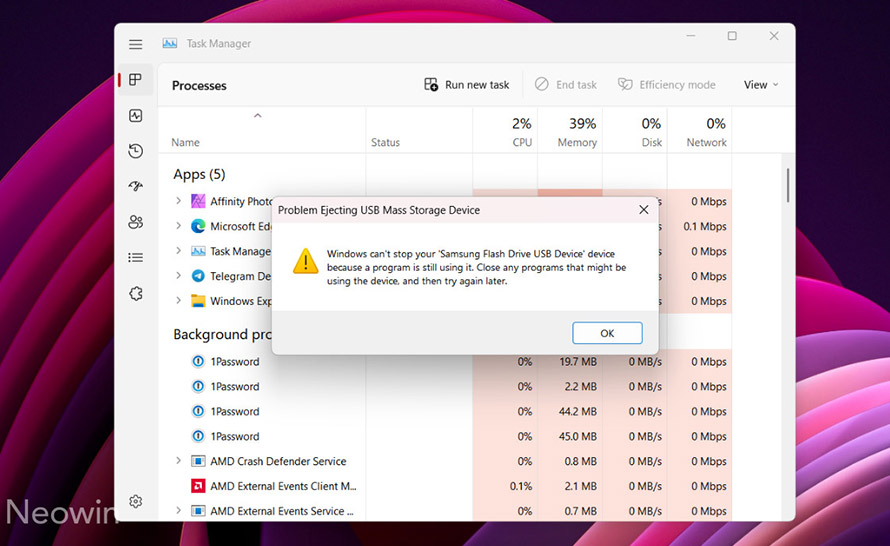Click the warning triangle icon in dialog
The width and height of the screenshot is (890, 546).
[305, 262]
